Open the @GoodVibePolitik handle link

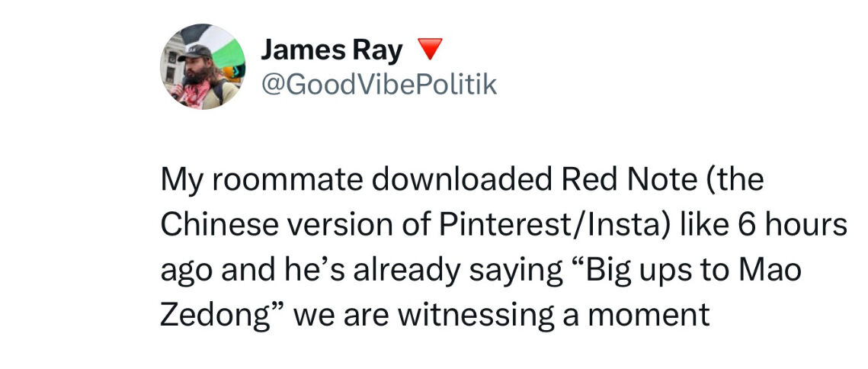tap(379, 84)
